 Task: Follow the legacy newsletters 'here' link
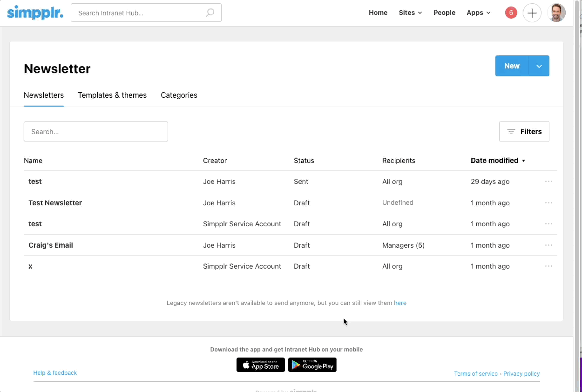[400, 303]
